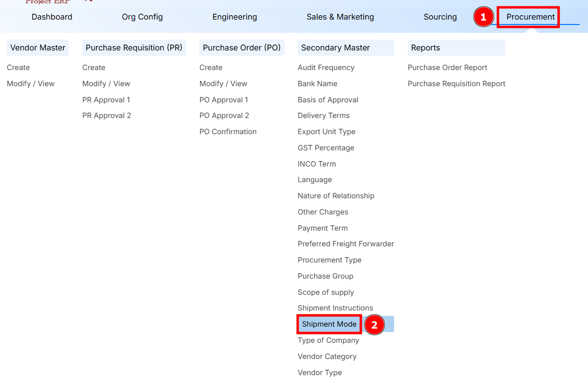Select Payment Term master
Image resolution: width=588 pixels, height=381 pixels.
pyautogui.click(x=322, y=228)
